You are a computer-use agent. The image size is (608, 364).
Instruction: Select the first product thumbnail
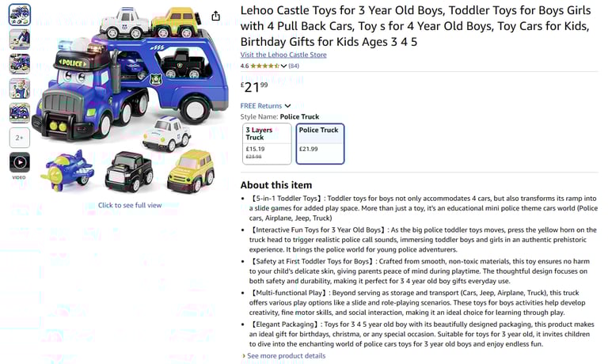tap(19, 15)
